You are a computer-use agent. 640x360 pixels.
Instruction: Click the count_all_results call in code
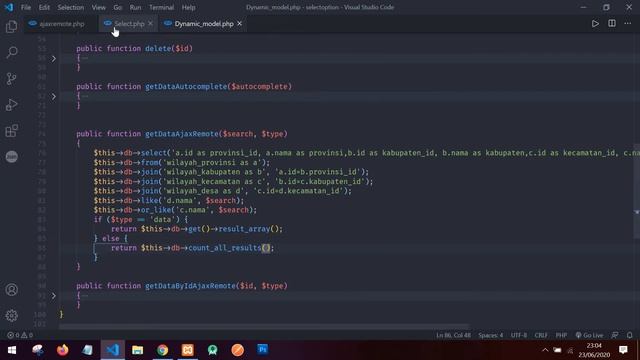pyautogui.click(x=224, y=248)
